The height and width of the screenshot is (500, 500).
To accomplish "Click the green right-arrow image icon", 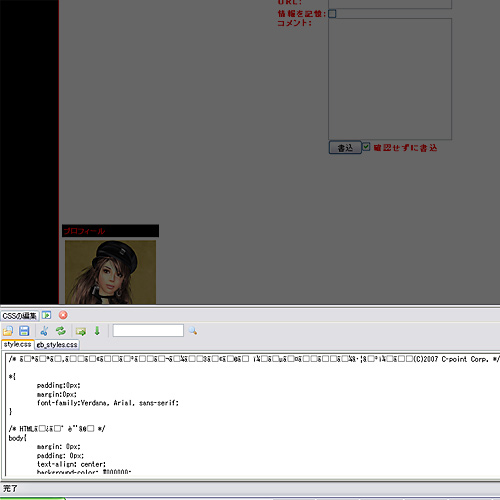I will click(x=81, y=331).
